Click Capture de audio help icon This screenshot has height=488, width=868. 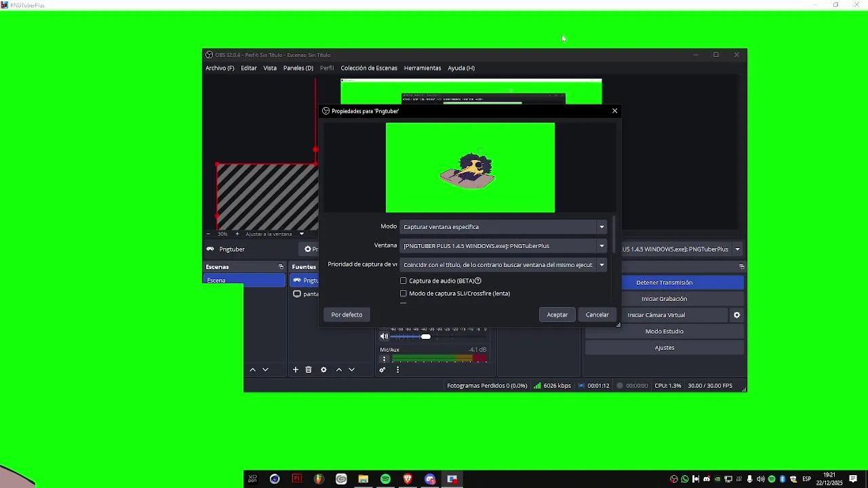[478, 281]
